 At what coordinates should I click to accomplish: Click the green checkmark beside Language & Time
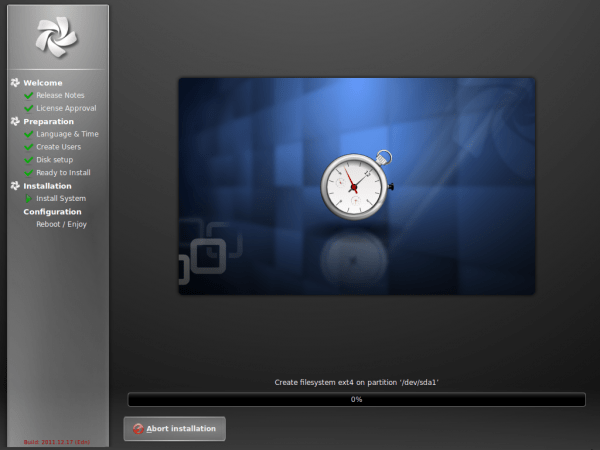point(29,134)
